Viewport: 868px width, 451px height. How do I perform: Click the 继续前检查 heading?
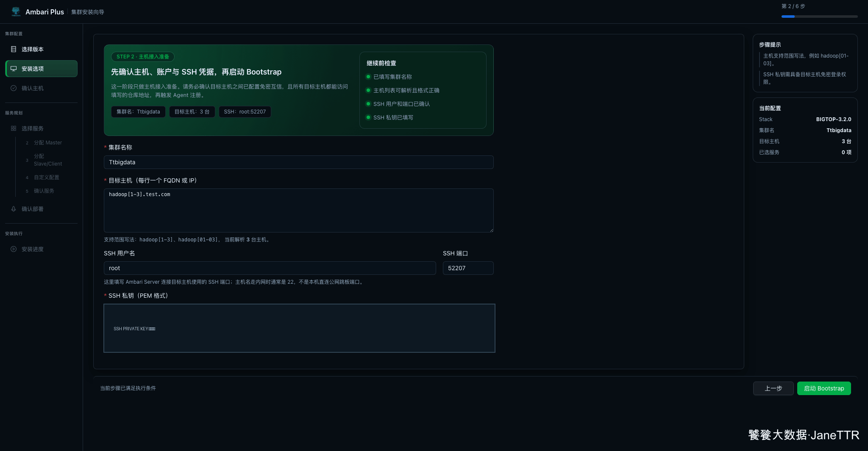(381, 63)
